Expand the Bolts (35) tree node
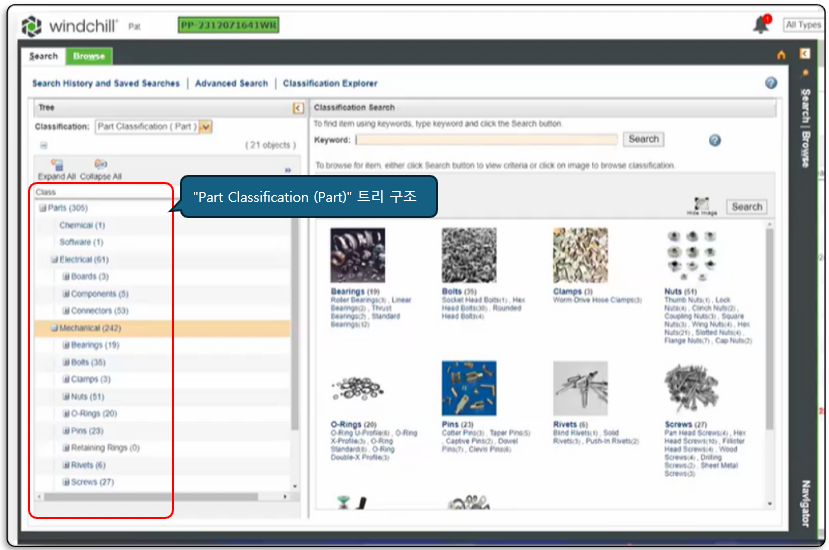This screenshot has width=829, height=550. click(66, 363)
